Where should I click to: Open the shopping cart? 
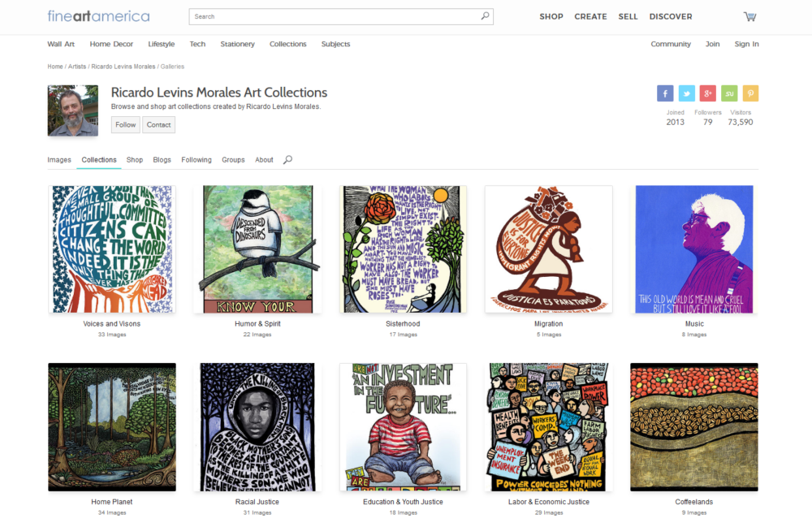[x=749, y=16]
